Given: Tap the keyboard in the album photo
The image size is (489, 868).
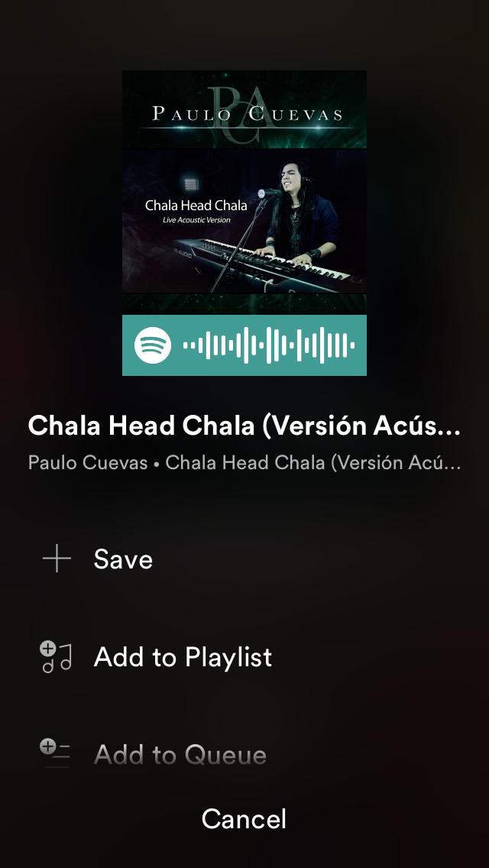Looking at the screenshot, I should click(x=266, y=261).
